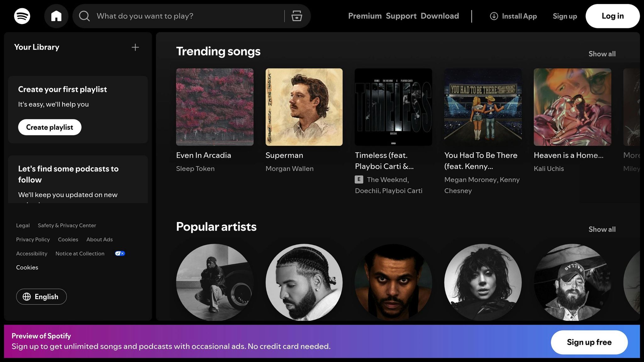Open the About Ads link
The width and height of the screenshot is (644, 362).
(99, 239)
